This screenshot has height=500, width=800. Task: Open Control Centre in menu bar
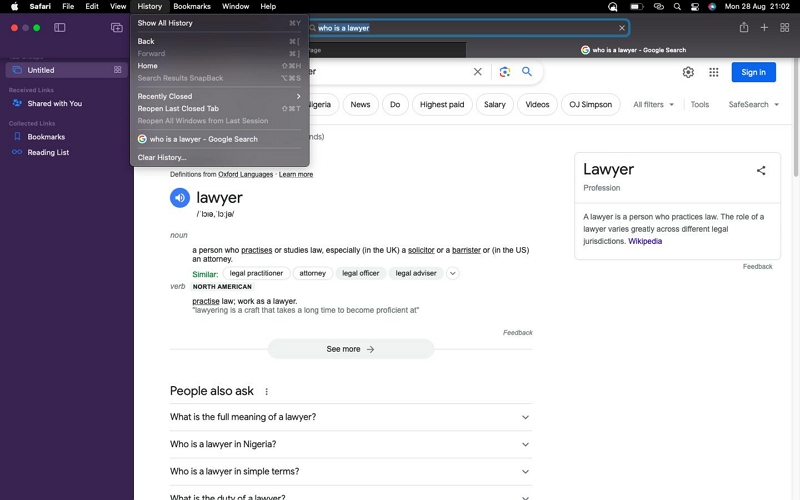coord(694,6)
